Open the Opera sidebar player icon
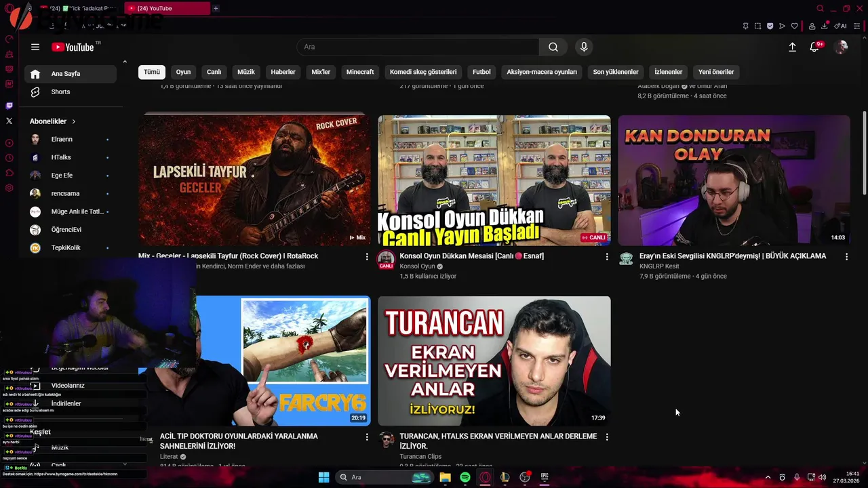 point(9,143)
